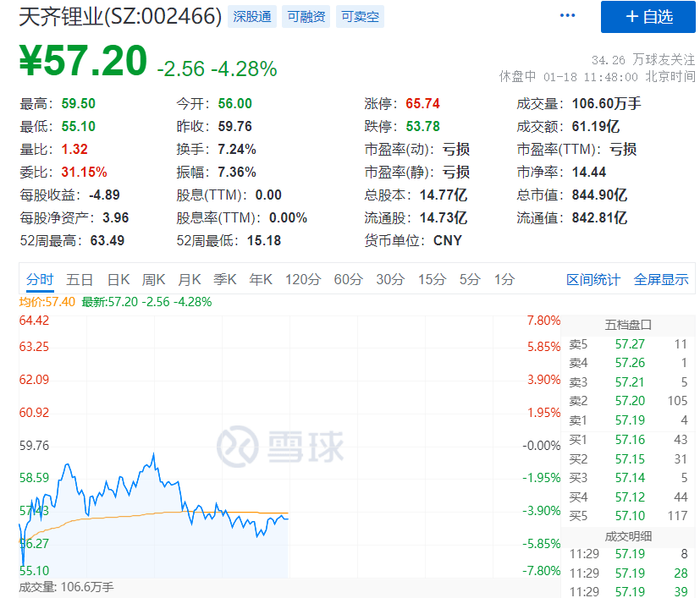The height and width of the screenshot is (598, 700).
Task: Click the 买5 bid price 57.10
Action: coord(630,515)
